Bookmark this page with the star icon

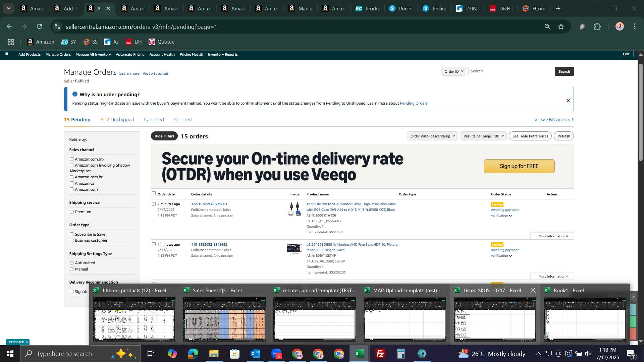[x=561, y=26]
